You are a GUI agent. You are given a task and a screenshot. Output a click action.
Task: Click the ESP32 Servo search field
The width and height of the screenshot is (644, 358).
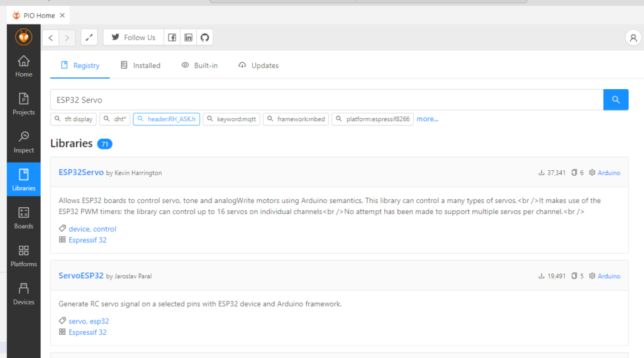coord(326,100)
